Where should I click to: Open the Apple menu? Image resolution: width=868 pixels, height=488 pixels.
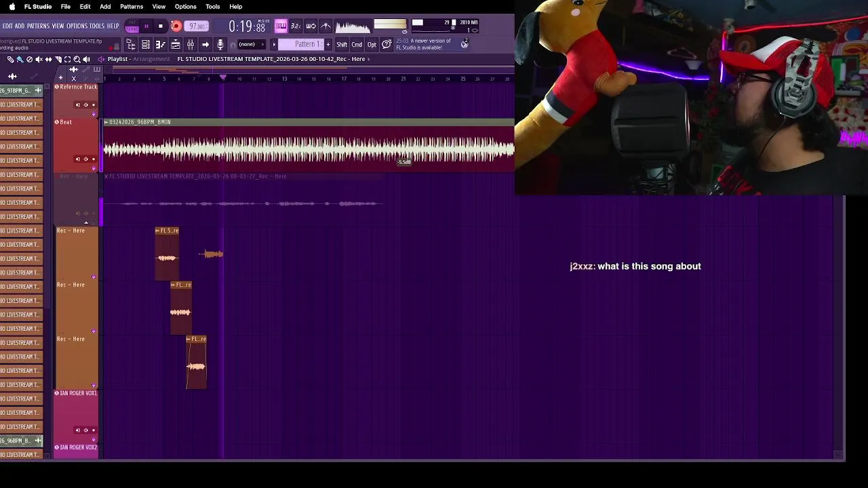pyautogui.click(x=12, y=6)
